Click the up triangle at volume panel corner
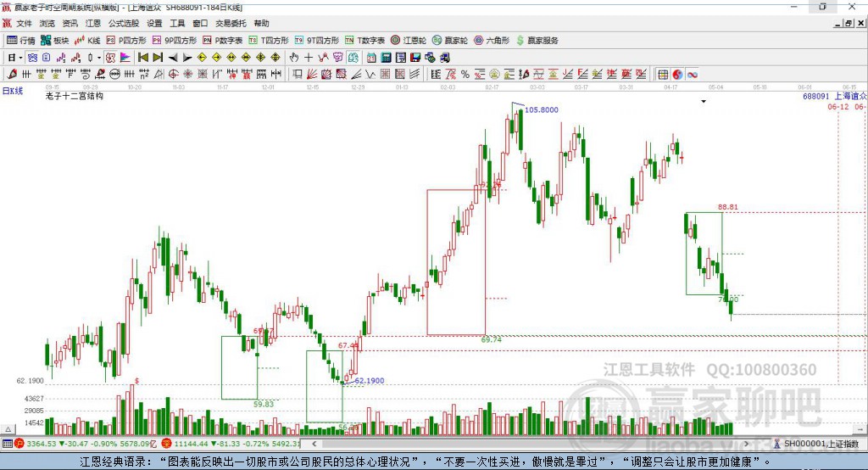This screenshot has width=868, height=470. tap(8, 429)
